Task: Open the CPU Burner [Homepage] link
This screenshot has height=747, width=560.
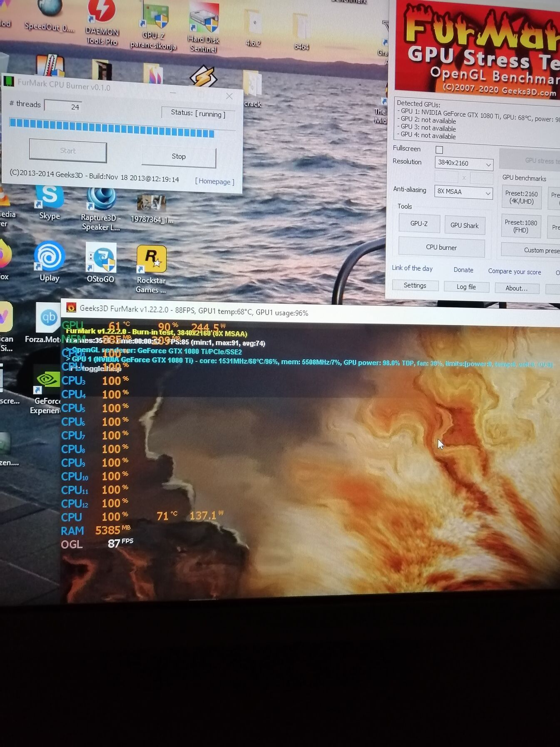Action: 214,181
